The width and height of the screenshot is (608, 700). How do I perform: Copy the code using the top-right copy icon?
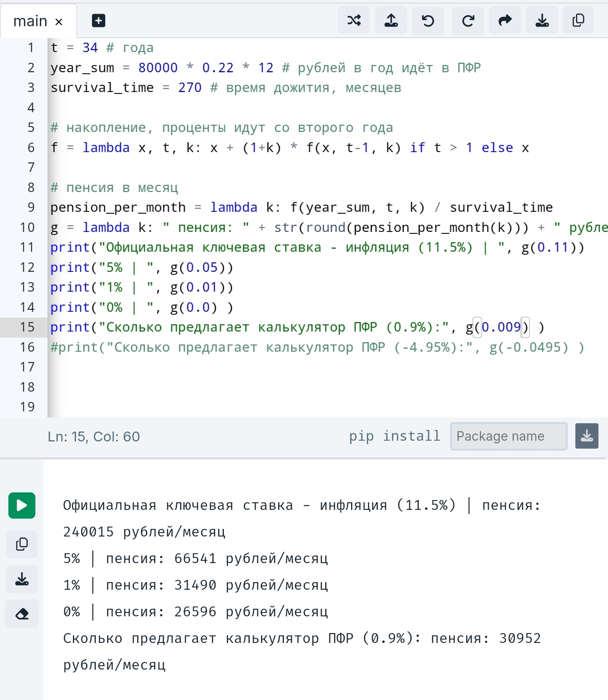(x=578, y=21)
